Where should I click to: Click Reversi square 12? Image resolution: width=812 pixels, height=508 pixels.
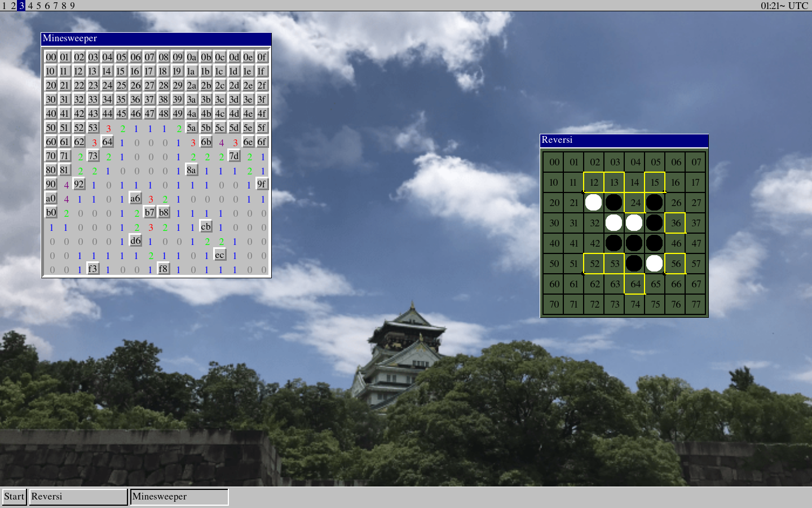click(x=594, y=182)
